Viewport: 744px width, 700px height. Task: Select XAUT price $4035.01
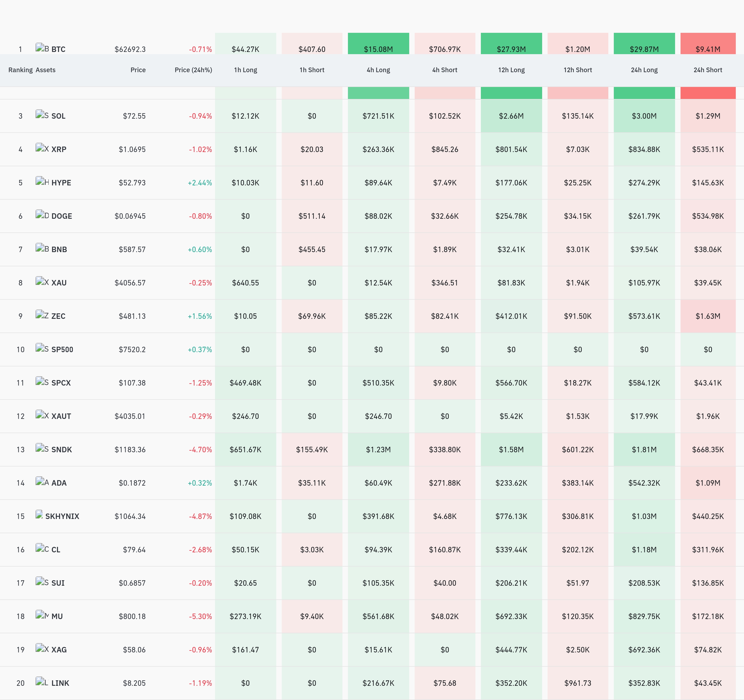130,416
